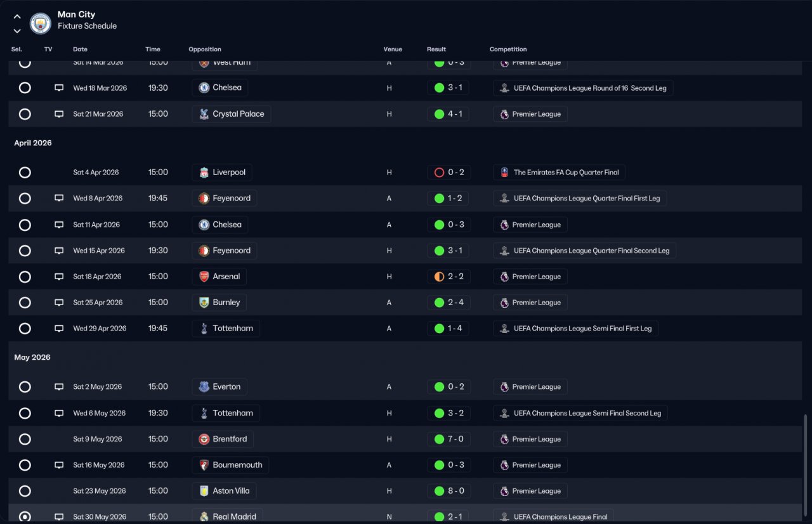Sort by the Result column header

[x=436, y=49]
